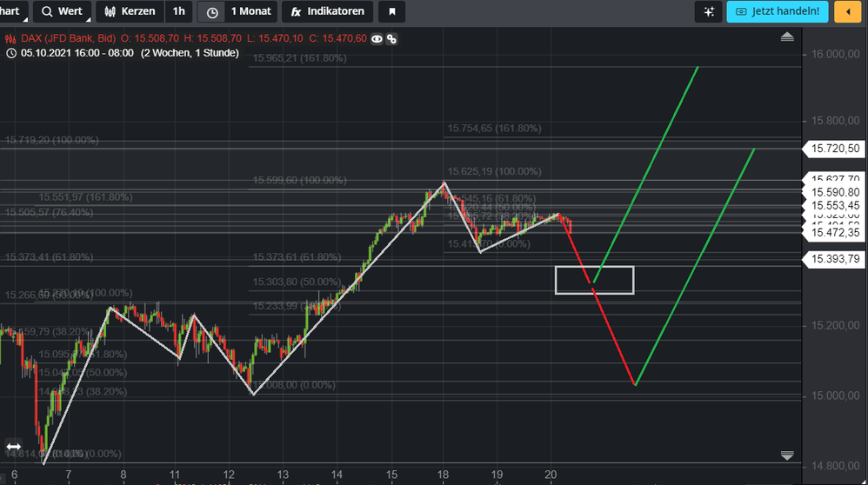The image size is (868, 485).
Task: Click the downward eject arrow at chart bottom
Action: click(x=787, y=455)
